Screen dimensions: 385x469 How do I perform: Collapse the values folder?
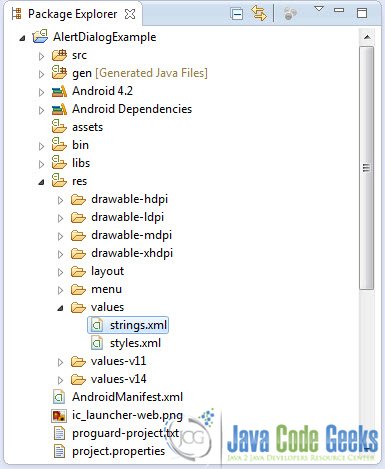(x=60, y=308)
